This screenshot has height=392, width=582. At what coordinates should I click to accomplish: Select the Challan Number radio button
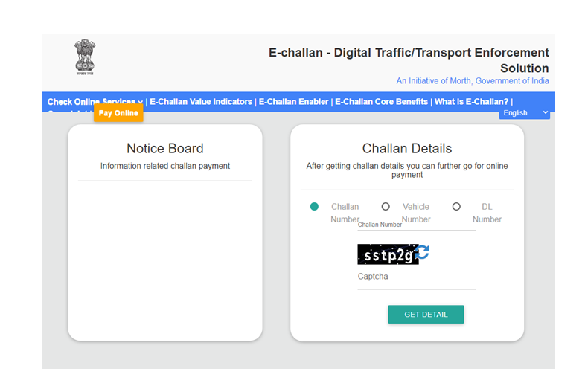[314, 207]
